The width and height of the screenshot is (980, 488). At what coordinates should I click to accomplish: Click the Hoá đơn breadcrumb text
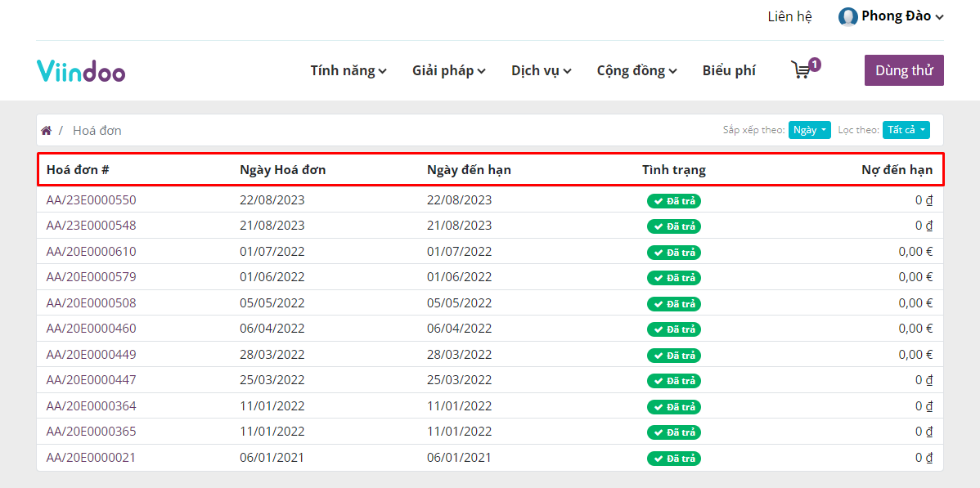[x=97, y=131]
